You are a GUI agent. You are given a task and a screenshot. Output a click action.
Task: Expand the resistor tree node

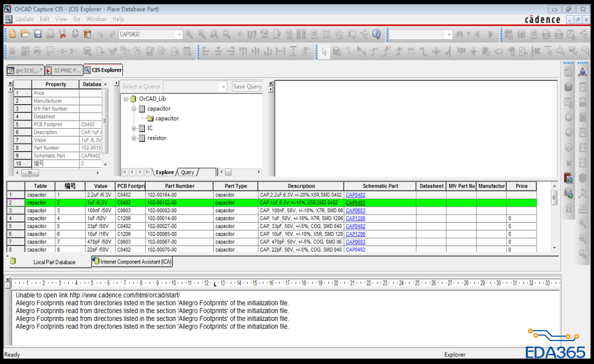134,138
